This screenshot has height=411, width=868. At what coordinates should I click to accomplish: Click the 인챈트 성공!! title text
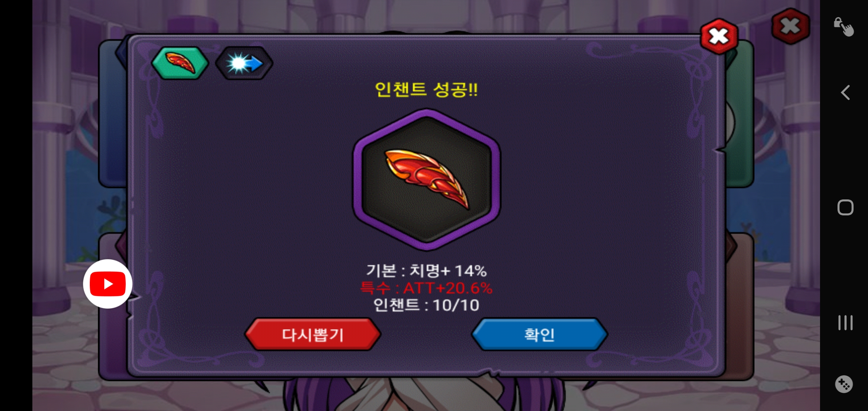coord(426,90)
